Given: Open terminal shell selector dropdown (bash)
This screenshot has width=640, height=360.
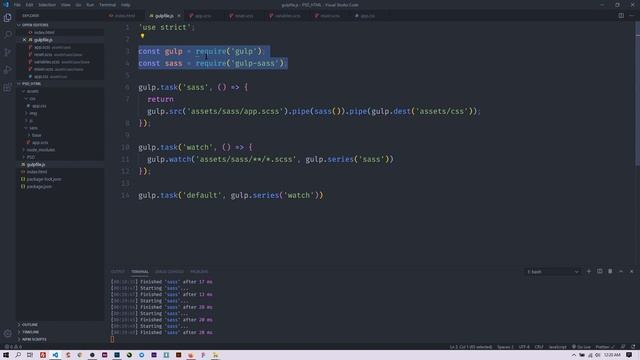Looking at the screenshot, I should pyautogui.click(x=552, y=271).
